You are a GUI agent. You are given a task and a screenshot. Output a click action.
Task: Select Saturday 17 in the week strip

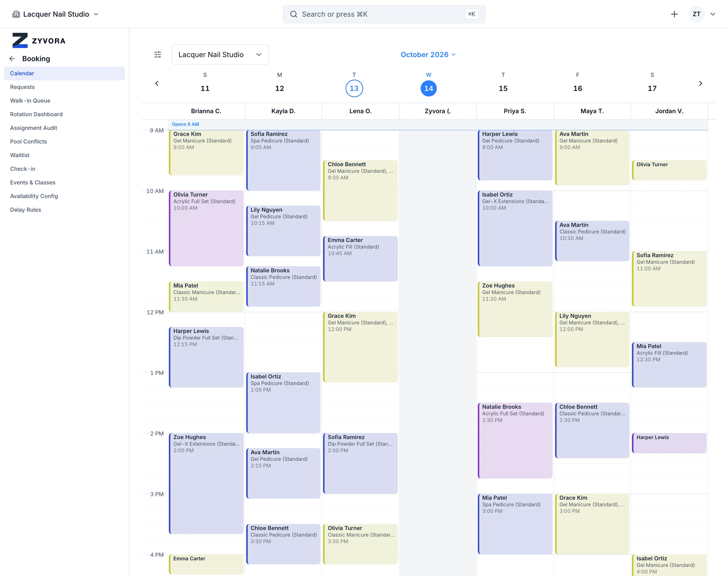pos(652,88)
